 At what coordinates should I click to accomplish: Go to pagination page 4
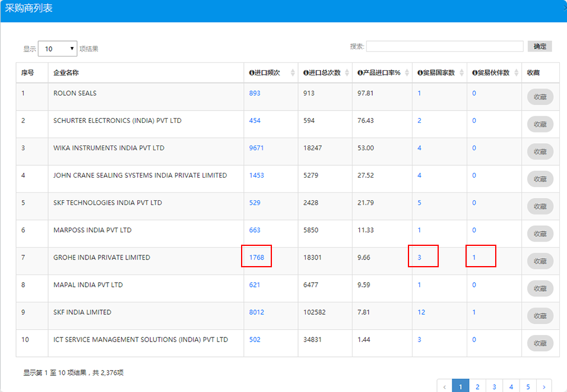pyautogui.click(x=511, y=387)
